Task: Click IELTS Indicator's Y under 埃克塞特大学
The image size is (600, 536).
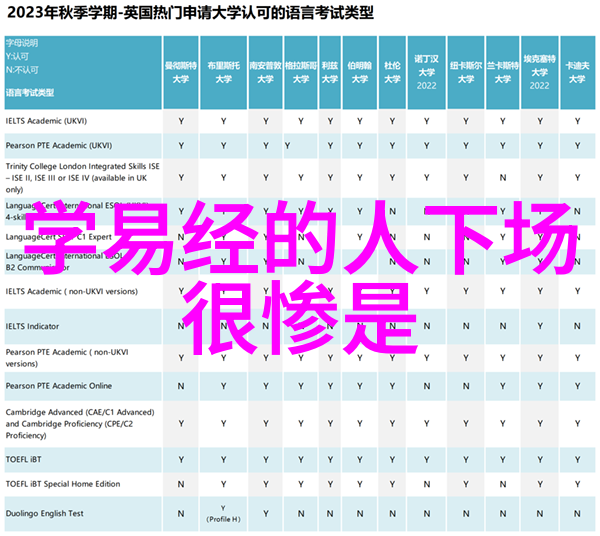Action: [x=540, y=326]
